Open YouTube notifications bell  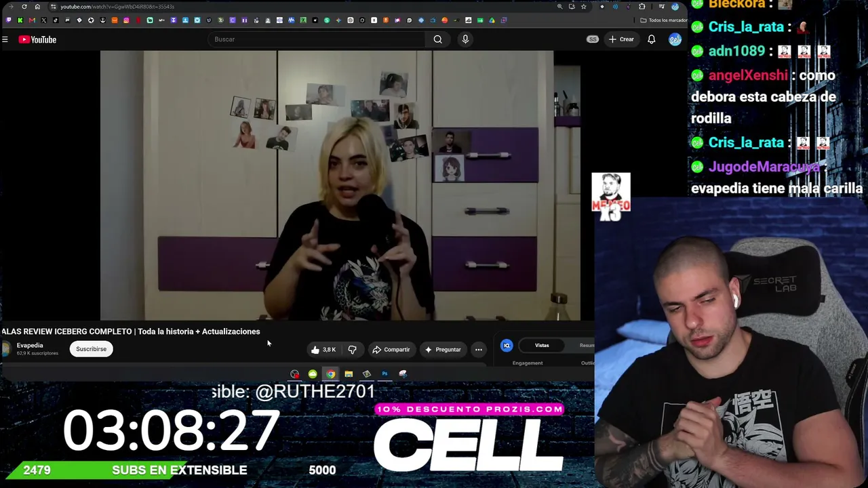651,39
